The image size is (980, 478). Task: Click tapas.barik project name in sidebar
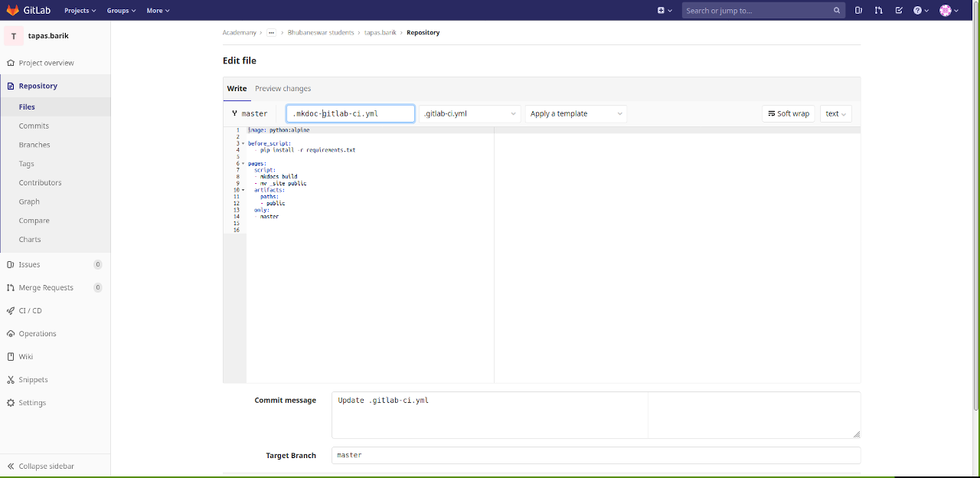(48, 36)
